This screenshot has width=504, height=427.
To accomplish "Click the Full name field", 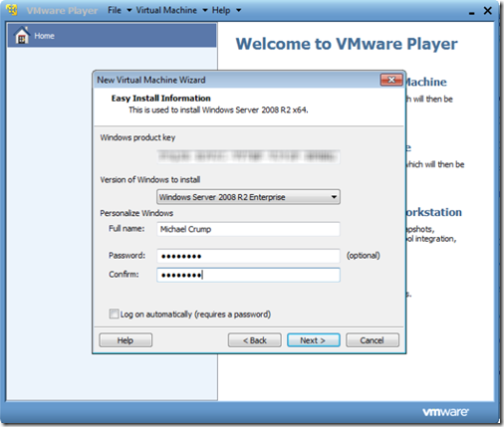I will click(248, 229).
